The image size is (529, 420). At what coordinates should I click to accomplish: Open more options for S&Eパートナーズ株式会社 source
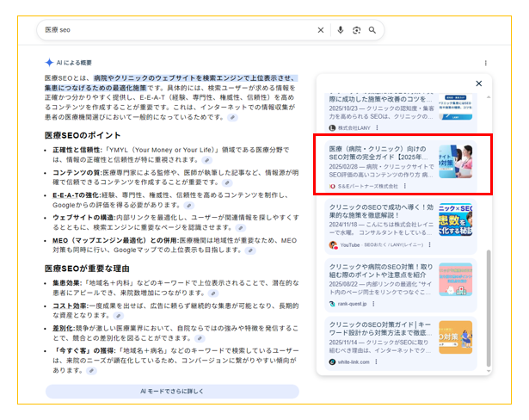pos(405,186)
